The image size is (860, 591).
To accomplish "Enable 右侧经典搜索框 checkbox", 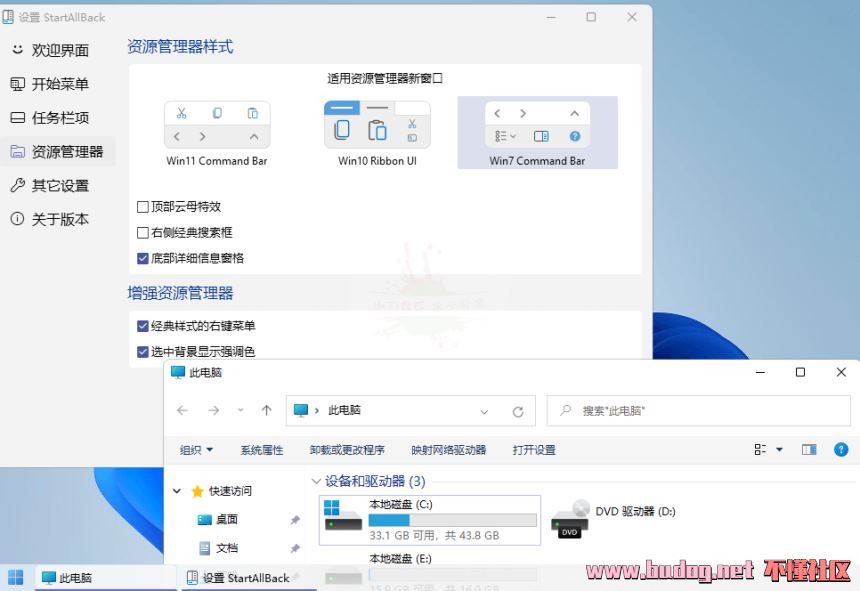I will pos(143,230).
